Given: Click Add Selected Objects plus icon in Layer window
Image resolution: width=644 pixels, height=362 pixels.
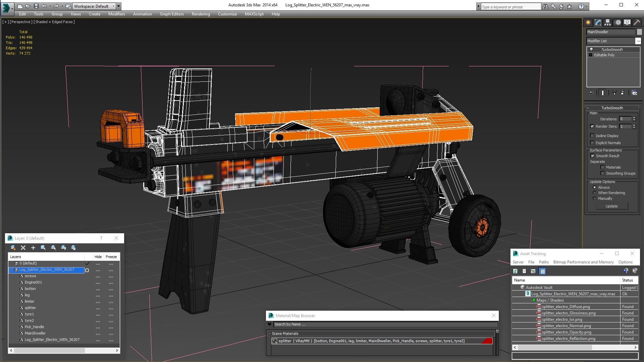Looking at the screenshot, I should pos(33,248).
